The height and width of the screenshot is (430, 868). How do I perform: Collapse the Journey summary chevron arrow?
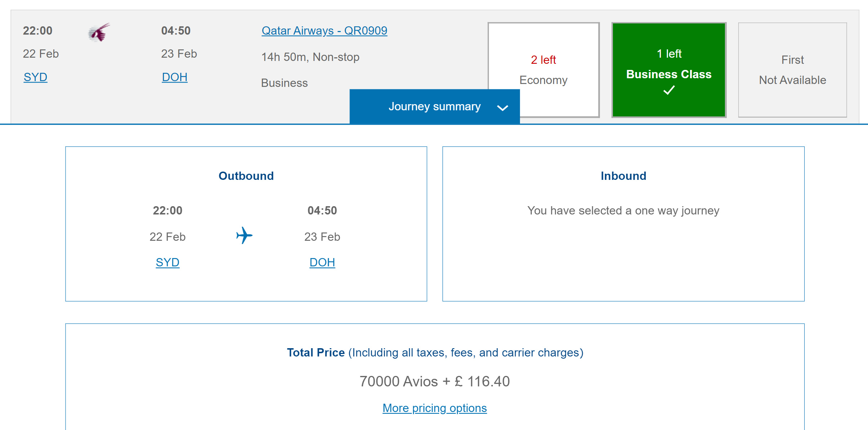[x=502, y=107]
